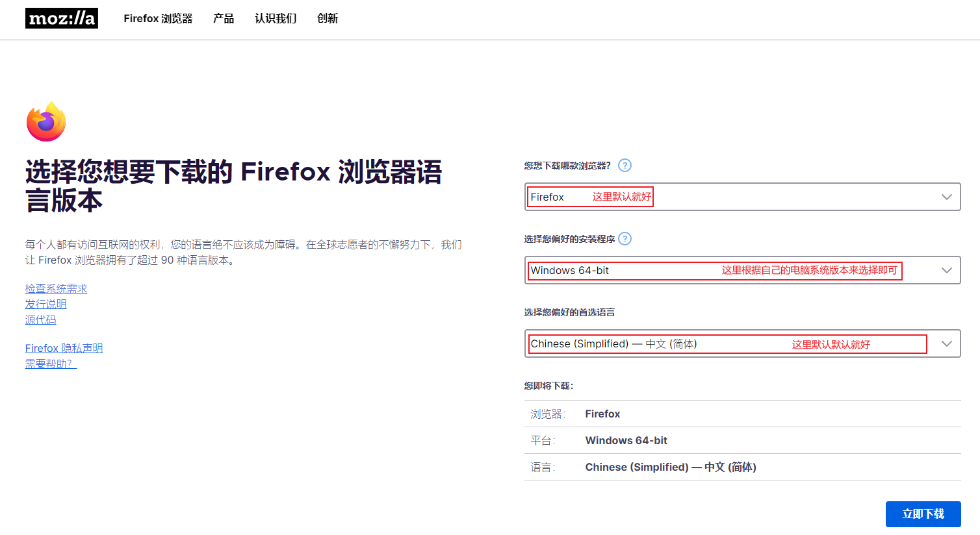Click the Firefox flame logo icon
The image size is (980, 535).
(46, 121)
